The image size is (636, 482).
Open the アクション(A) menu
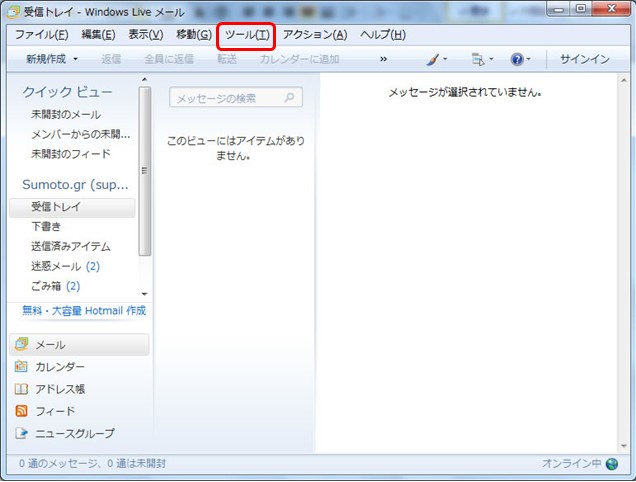point(315,35)
